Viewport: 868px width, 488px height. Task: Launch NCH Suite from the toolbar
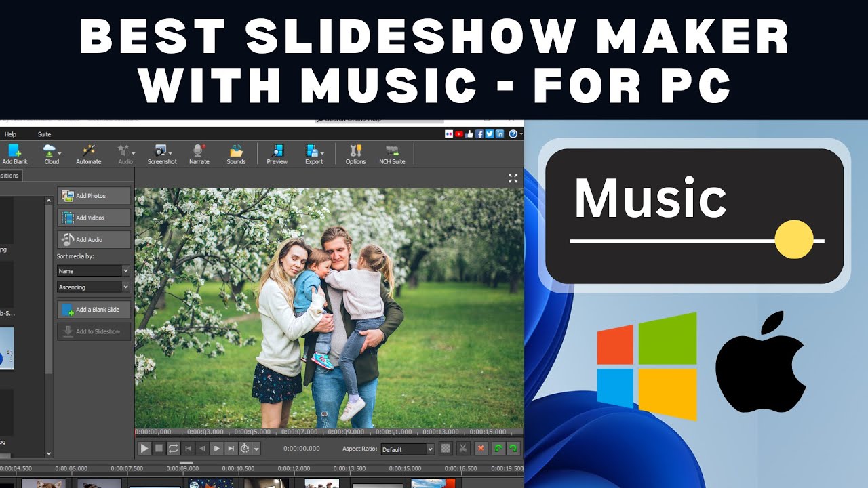(392, 149)
